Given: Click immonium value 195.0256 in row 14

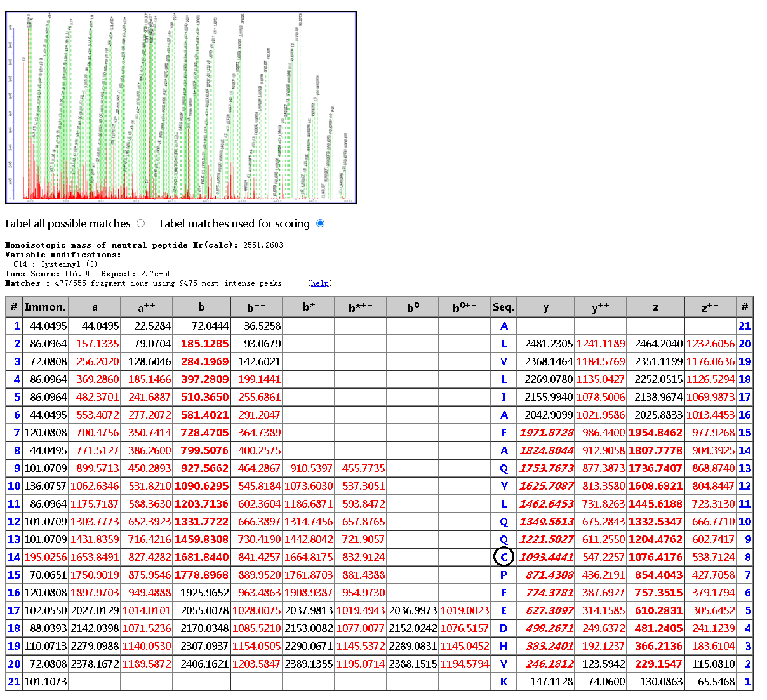Looking at the screenshot, I should [x=45, y=557].
